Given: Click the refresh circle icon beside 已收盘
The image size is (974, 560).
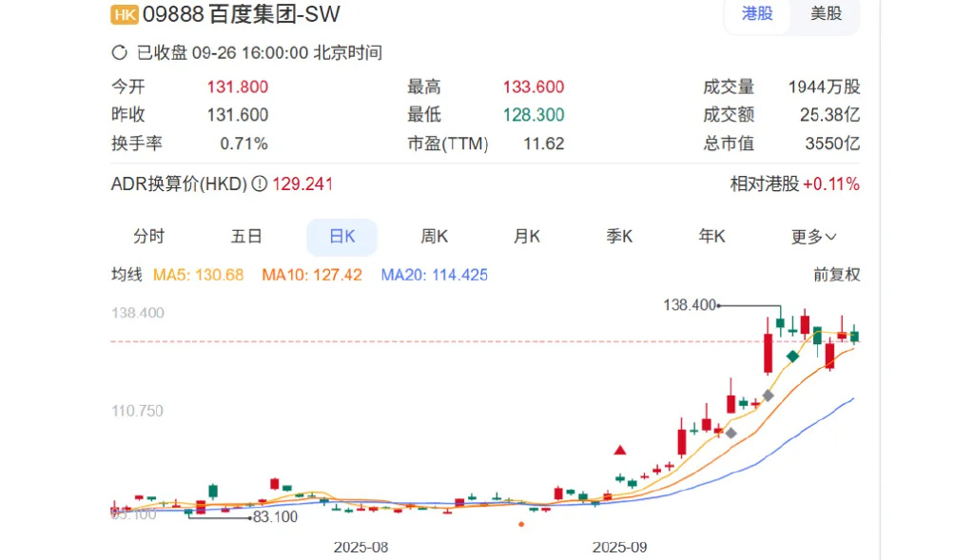Looking at the screenshot, I should tap(119, 53).
